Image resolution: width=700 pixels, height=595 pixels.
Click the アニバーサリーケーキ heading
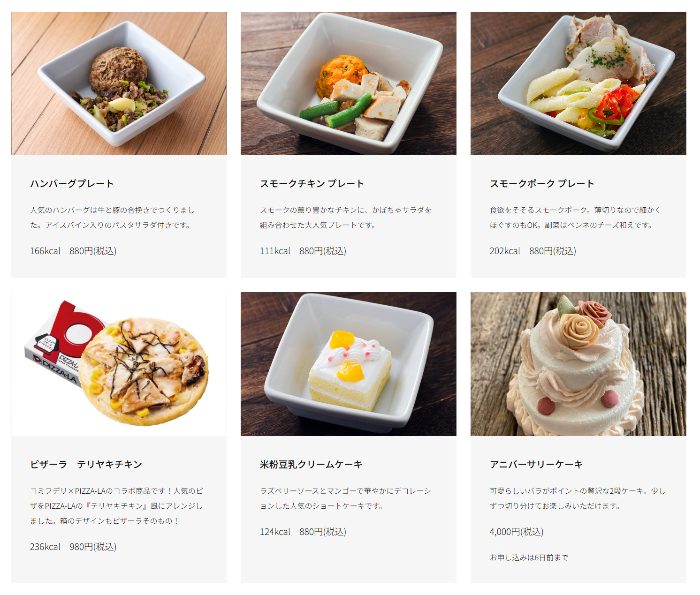click(x=536, y=464)
